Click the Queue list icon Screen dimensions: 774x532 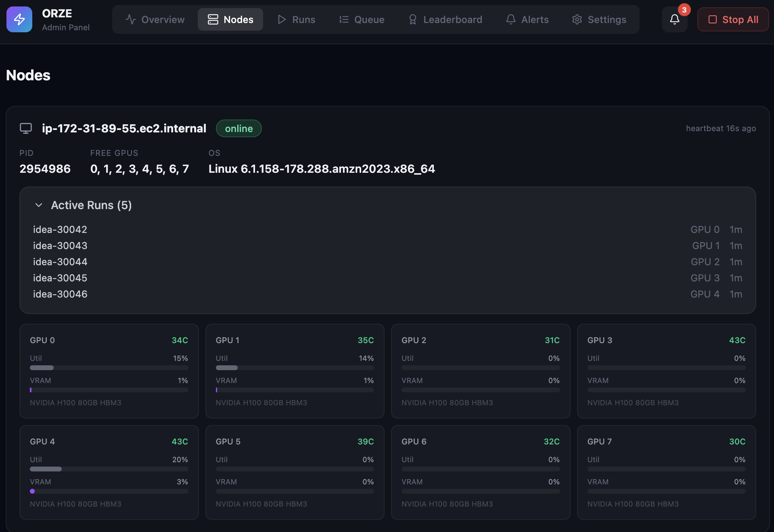coord(344,19)
